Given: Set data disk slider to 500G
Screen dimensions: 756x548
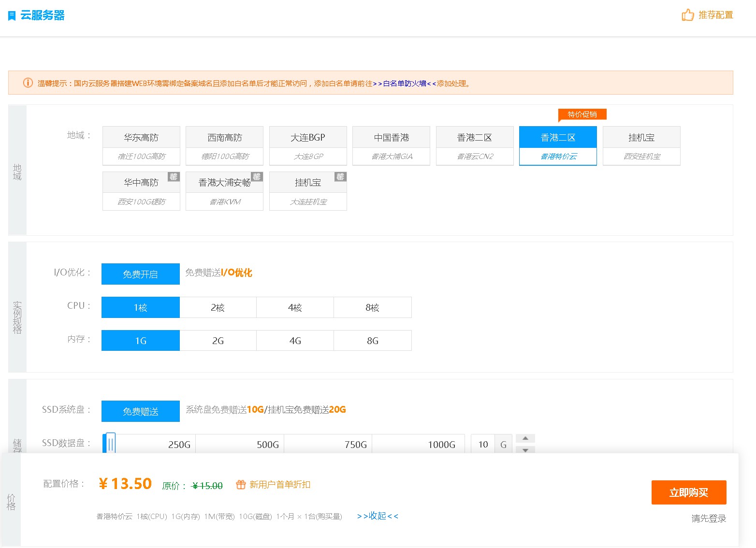Looking at the screenshot, I should click(x=268, y=445).
